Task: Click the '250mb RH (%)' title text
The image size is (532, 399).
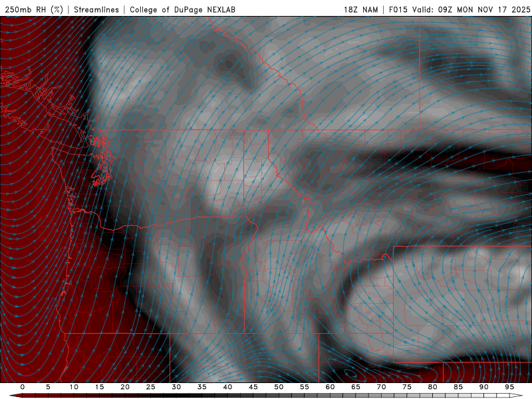Action: [x=34, y=9]
